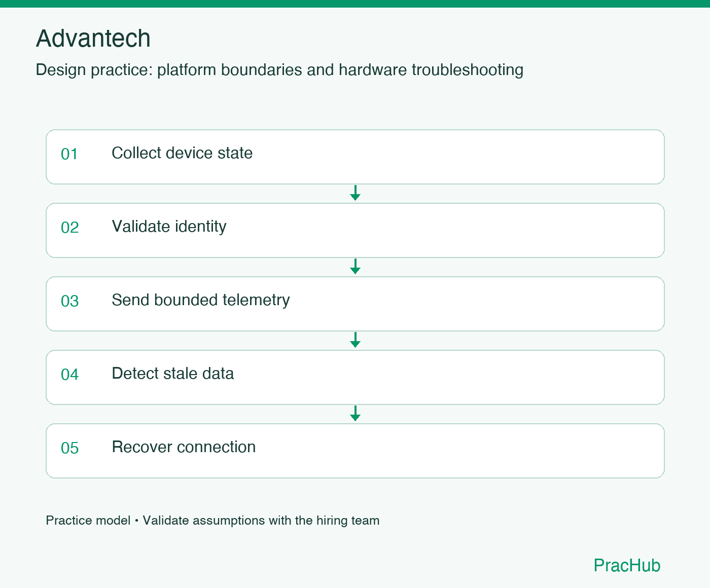710x588 pixels.
Task: Click the "Recover connection" step
Action: pyautogui.click(x=355, y=451)
